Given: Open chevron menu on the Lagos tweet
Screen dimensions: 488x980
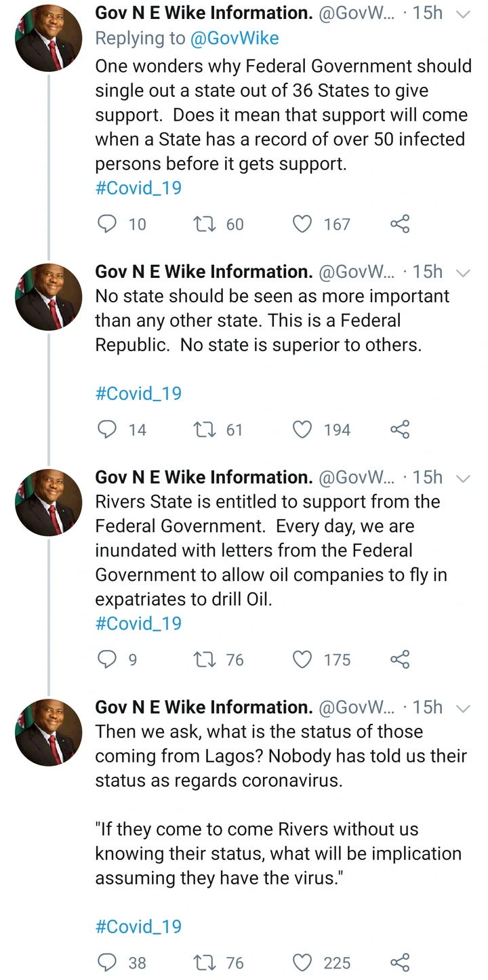Looking at the screenshot, I should pos(464,709).
